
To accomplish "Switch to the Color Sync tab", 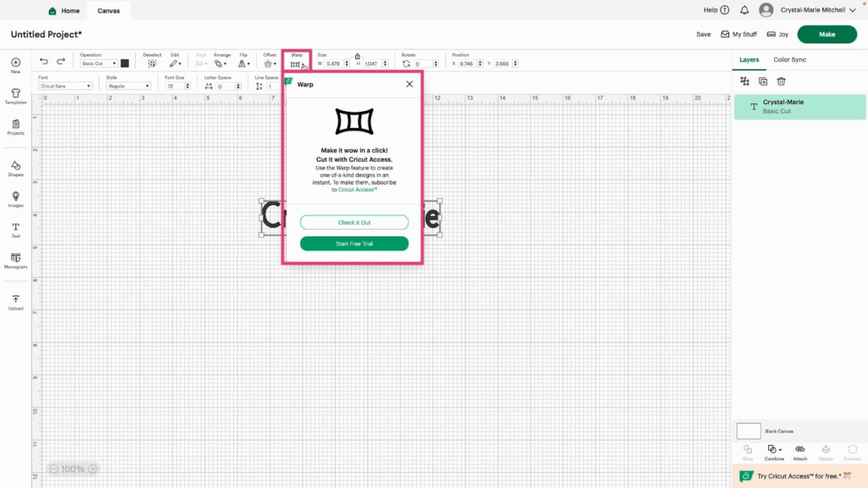I will 789,60.
